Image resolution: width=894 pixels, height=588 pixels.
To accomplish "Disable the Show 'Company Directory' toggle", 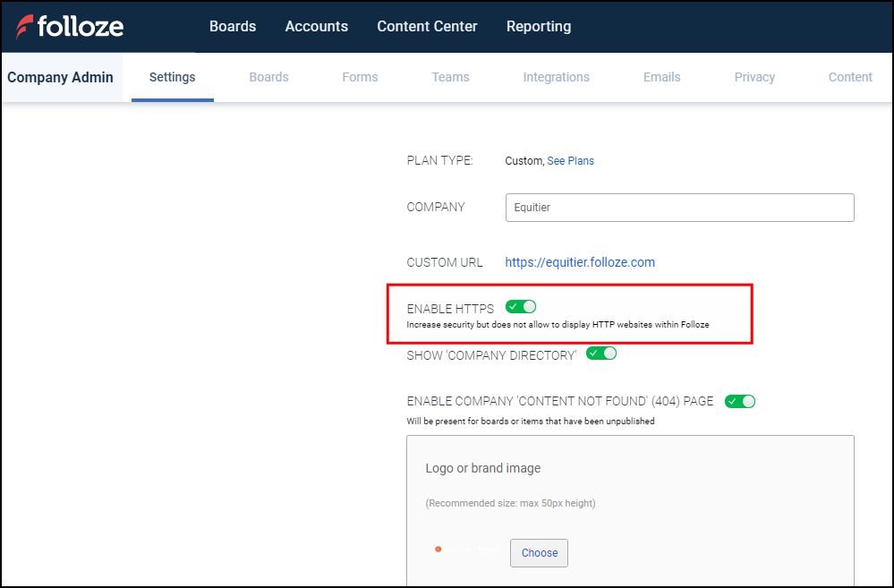I will tap(601, 353).
